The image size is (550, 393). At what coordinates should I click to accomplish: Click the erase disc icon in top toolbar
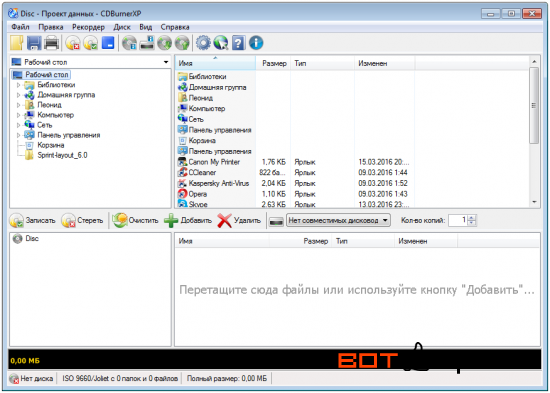tap(73, 43)
